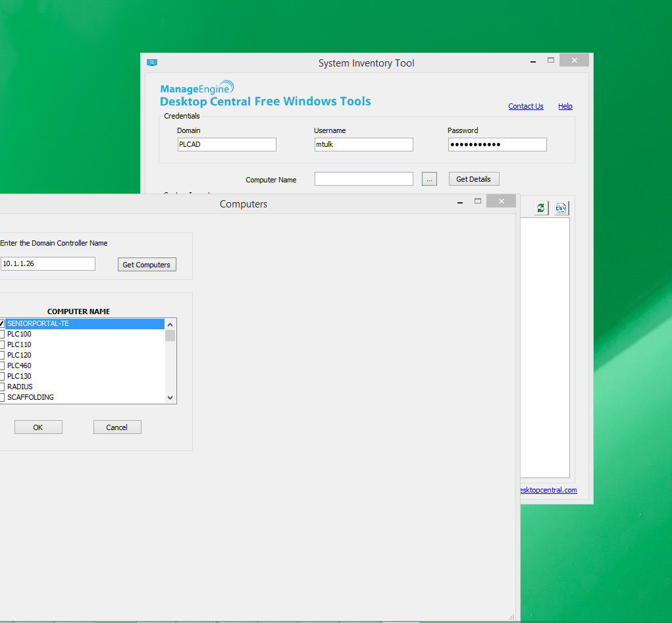This screenshot has width=672, height=623.
Task: Click the Computer Name input field
Action: 363,178
